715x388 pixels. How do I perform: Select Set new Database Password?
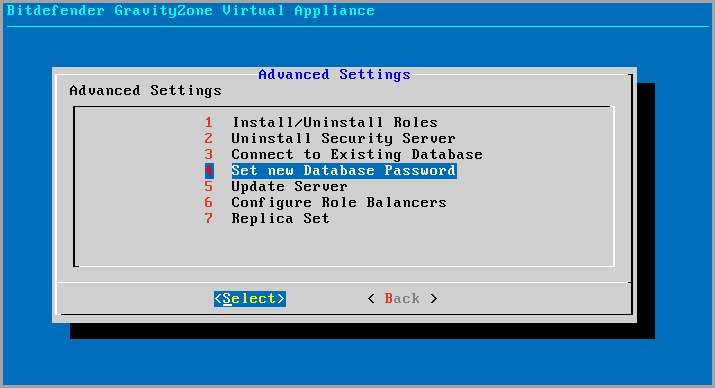pos(344,171)
